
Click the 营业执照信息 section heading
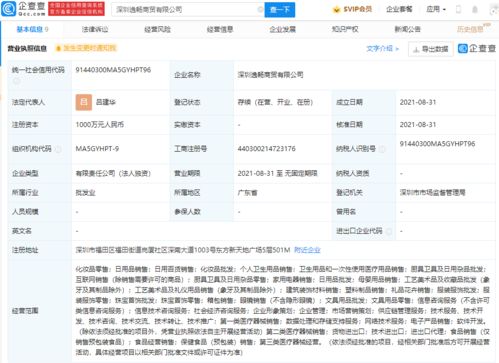click(x=27, y=49)
